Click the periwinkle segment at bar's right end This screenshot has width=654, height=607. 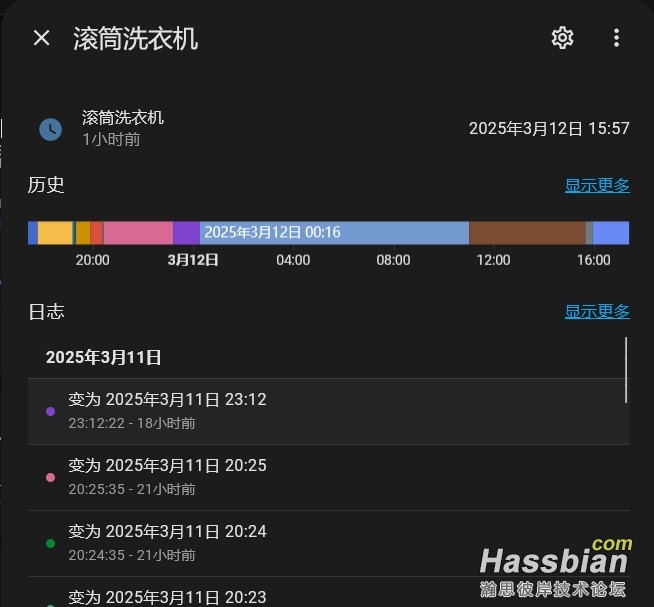click(x=611, y=233)
